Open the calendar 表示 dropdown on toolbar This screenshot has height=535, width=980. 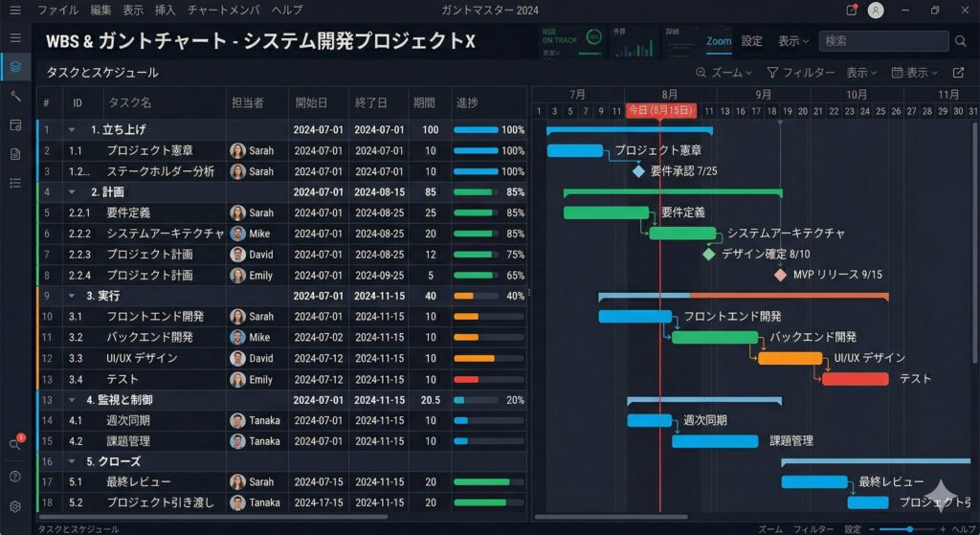coord(914,73)
